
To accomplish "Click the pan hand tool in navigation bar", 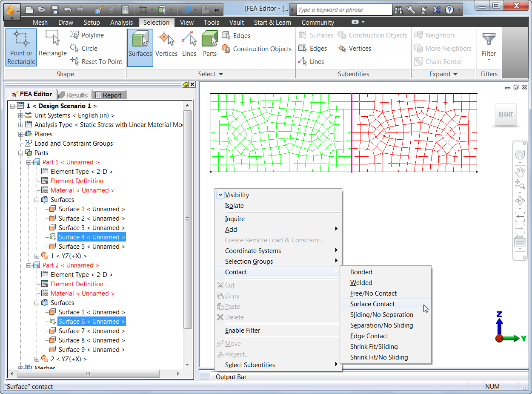I will pos(520,172).
